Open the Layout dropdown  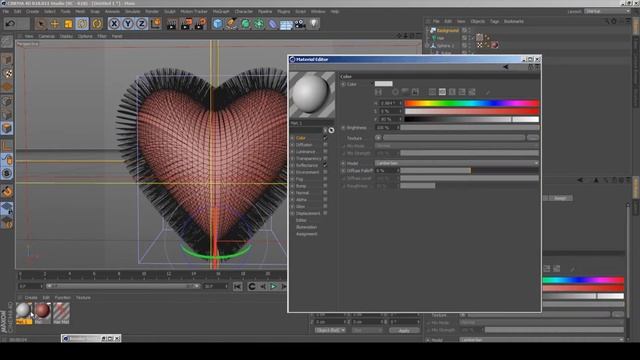(x=607, y=11)
